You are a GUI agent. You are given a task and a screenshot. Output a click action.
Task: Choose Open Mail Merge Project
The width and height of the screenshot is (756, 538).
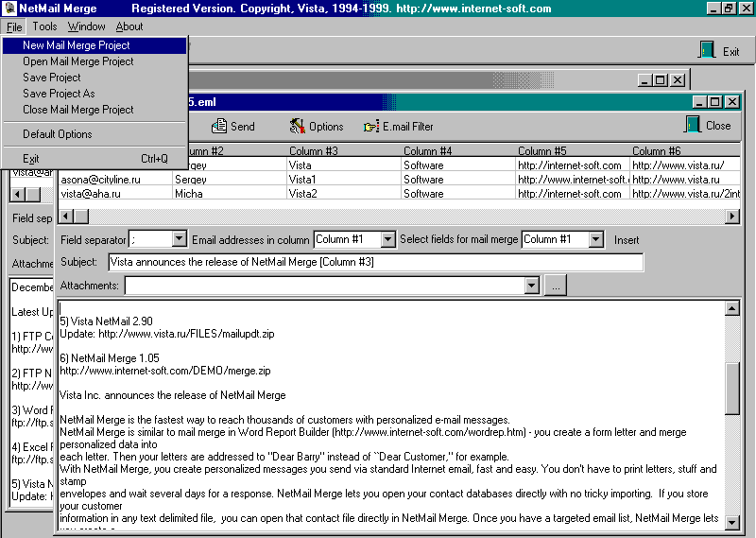(x=94, y=61)
